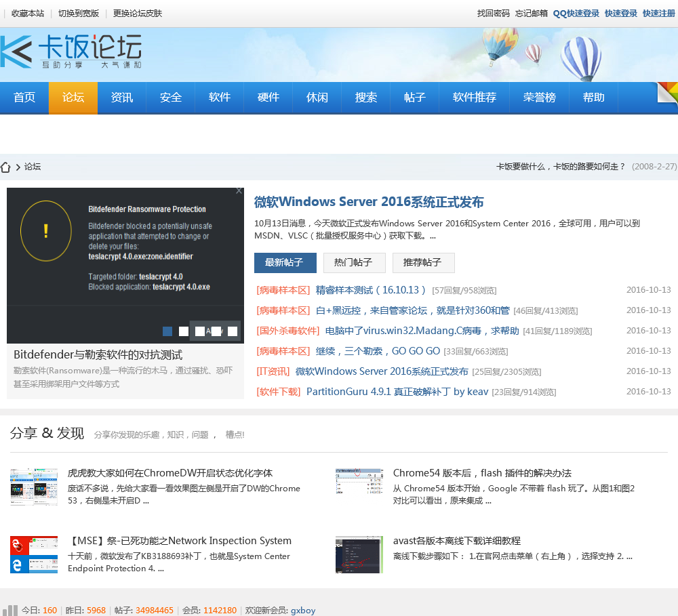Open thread 电脑中了virus.win32.Madang.C病毒
Screen dimensions: 678x616
pyautogui.click(x=422, y=331)
